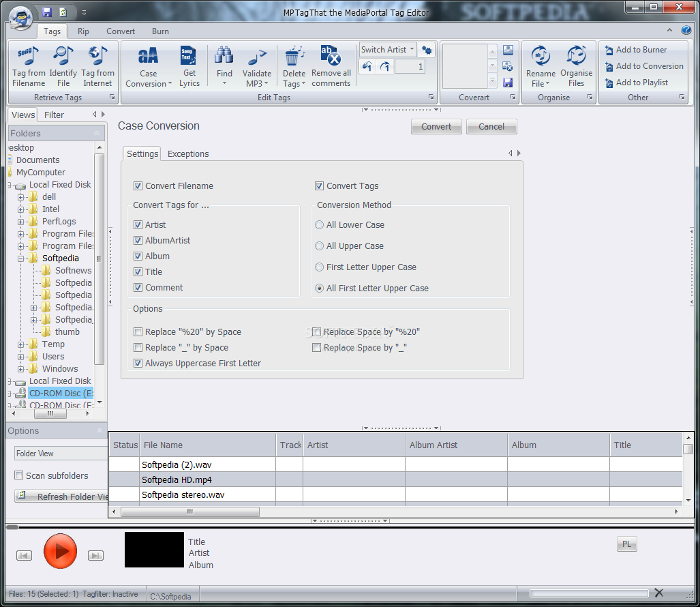Screen dimensions: 700x607
Task: Uncheck the Comment checkbox
Action: click(x=138, y=288)
